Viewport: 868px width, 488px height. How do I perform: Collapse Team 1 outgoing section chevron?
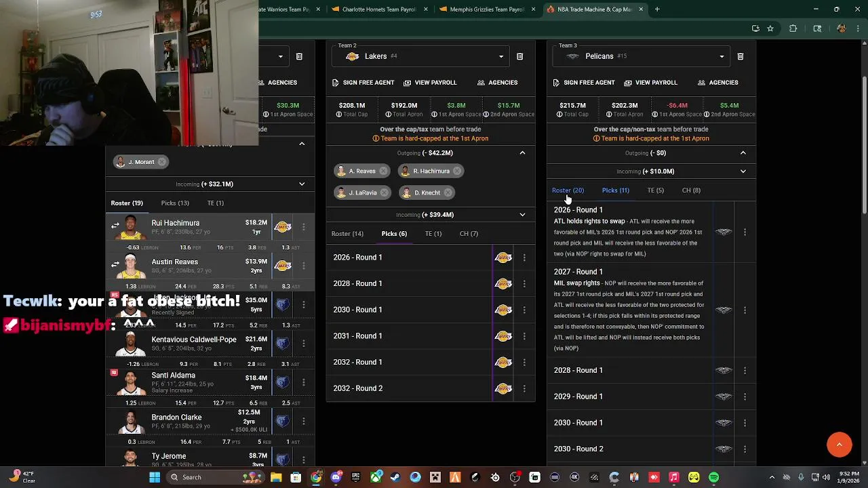coord(302,144)
